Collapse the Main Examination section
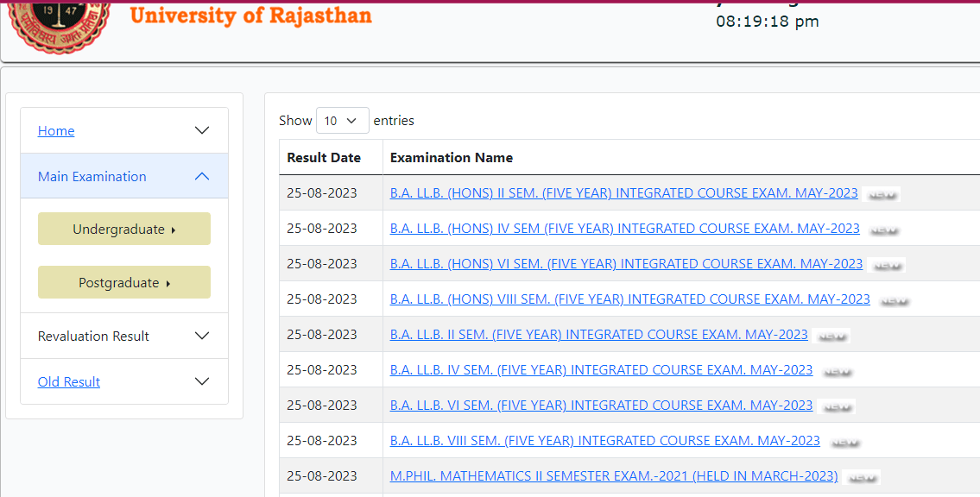Screen dimensions: 980x497 201,177
